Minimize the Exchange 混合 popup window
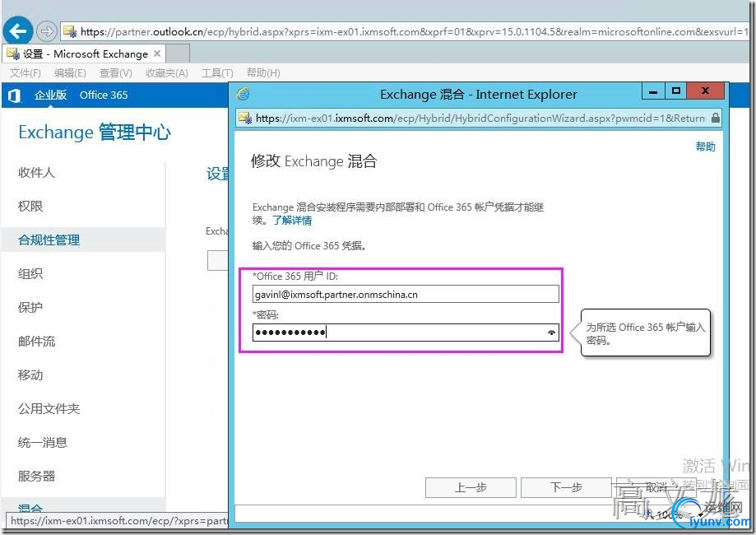This screenshot has width=756, height=535. 653,91
